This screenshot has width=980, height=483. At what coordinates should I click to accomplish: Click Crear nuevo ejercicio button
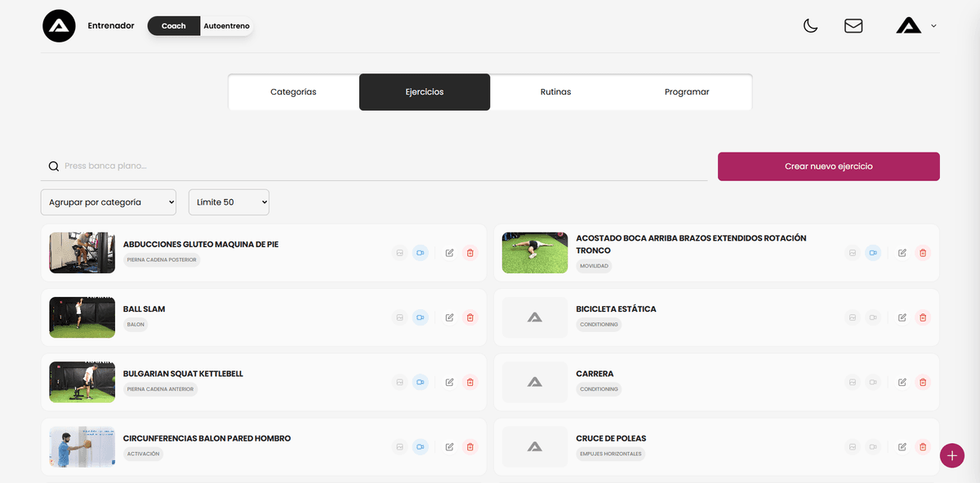(828, 166)
